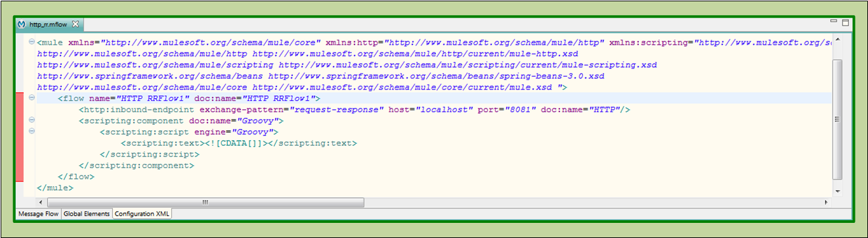Collapse the scripting:script fold marker
Viewport: 868px width, 238px height.
32,131
